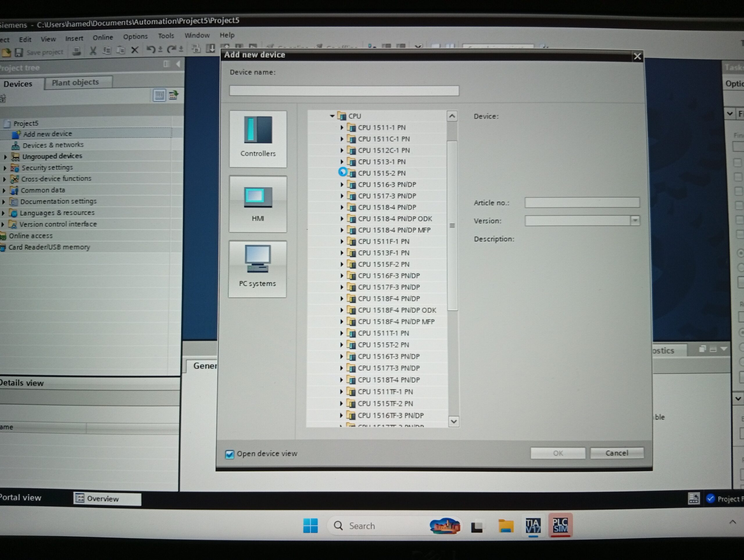Click the device list scroll-down arrow
The height and width of the screenshot is (560, 744).
tap(454, 421)
